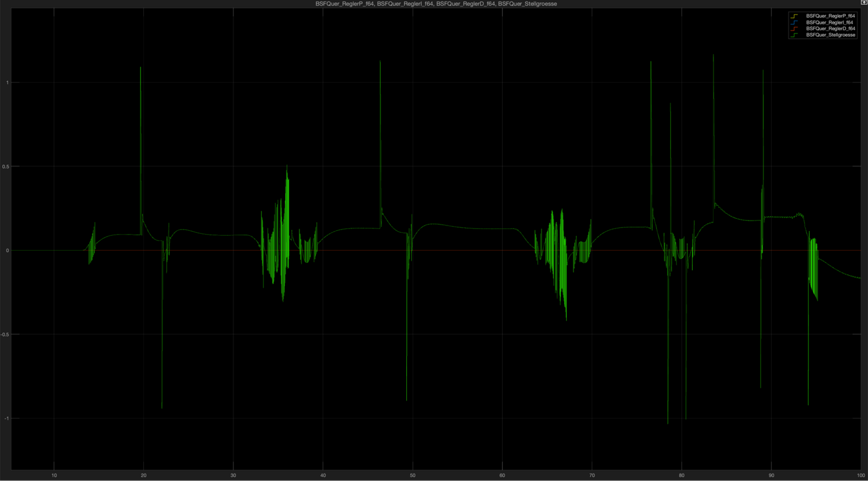The image size is (868, 481).
Task: Click the yellow ReglerP line icon in legend
Action: (x=795, y=16)
